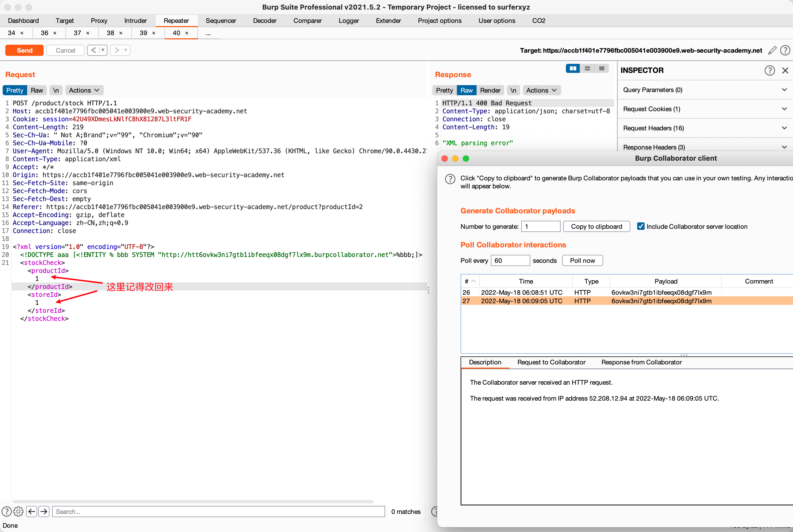
Task: Click the Collaborator table splitter handle
Action: click(684, 355)
